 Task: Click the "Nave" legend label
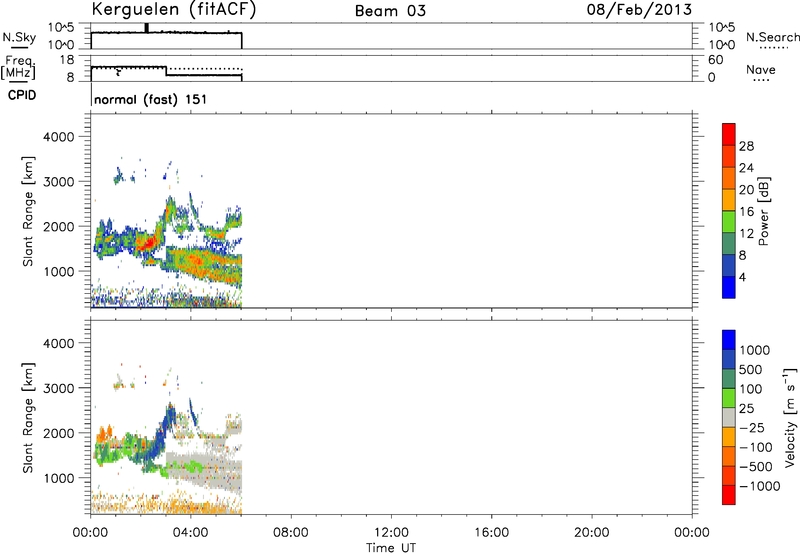point(761,70)
